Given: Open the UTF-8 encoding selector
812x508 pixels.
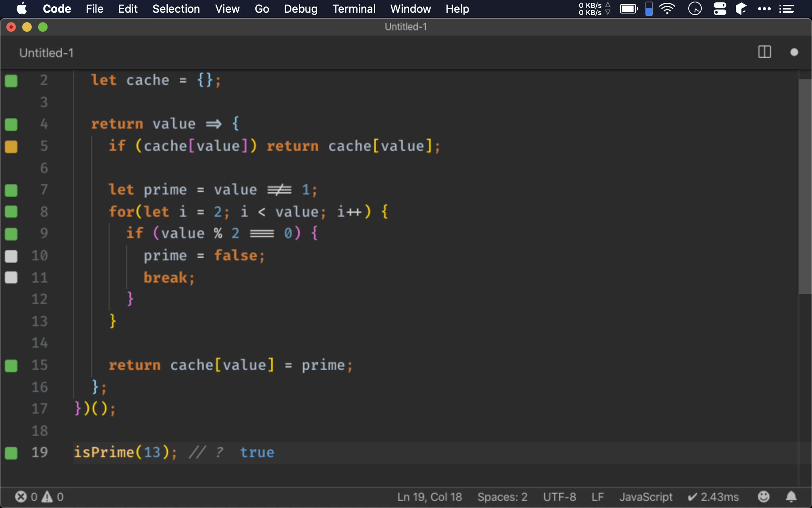Looking at the screenshot, I should tap(559, 497).
